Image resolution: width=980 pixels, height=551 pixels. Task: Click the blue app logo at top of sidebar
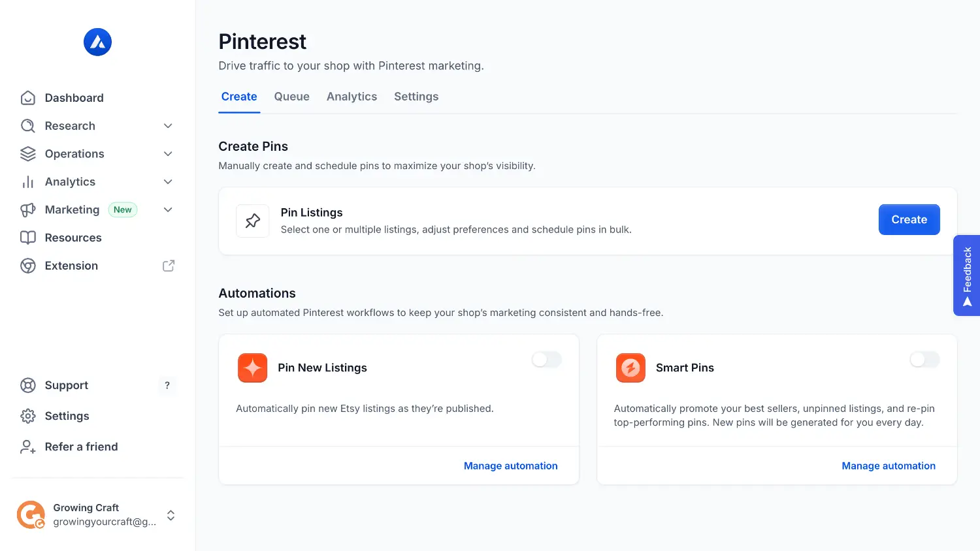pos(97,42)
